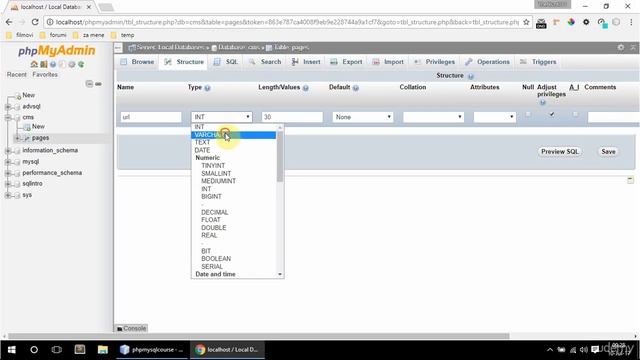Collapse all navigation tree nodes icon
The height and width of the screenshot is (360, 640).
click(89, 84)
